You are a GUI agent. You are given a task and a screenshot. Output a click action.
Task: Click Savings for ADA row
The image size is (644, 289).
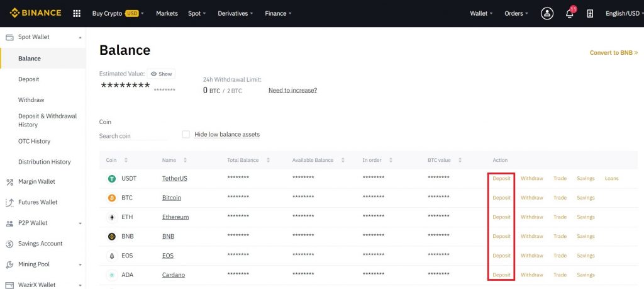click(x=586, y=275)
